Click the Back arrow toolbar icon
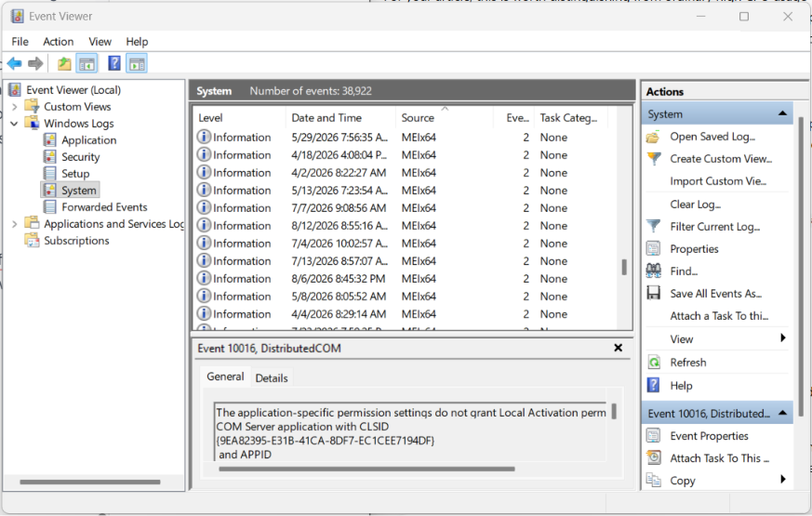The width and height of the screenshot is (812, 516). coord(15,63)
